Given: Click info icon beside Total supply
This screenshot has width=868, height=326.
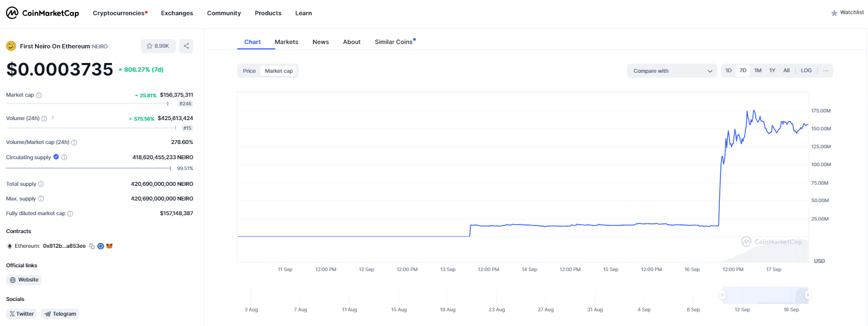Looking at the screenshot, I should pyautogui.click(x=41, y=184).
